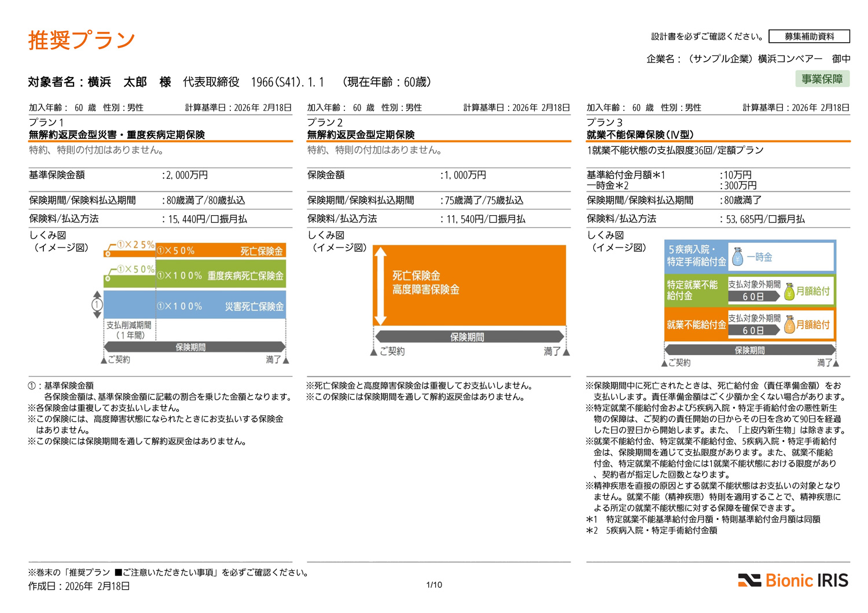Click the ご契約 triangle marker under Plan 1
This screenshot has height=613, width=868.
(x=104, y=360)
